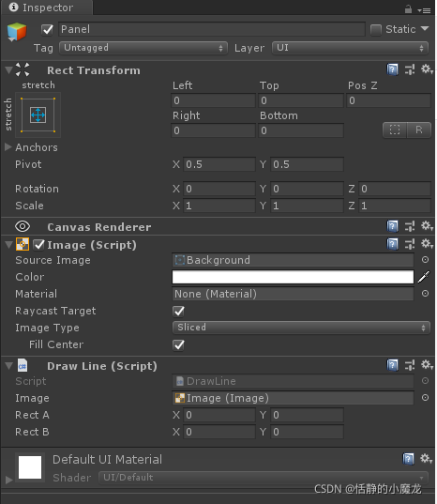Uncheck the Raycast Target checkbox

pos(178,311)
